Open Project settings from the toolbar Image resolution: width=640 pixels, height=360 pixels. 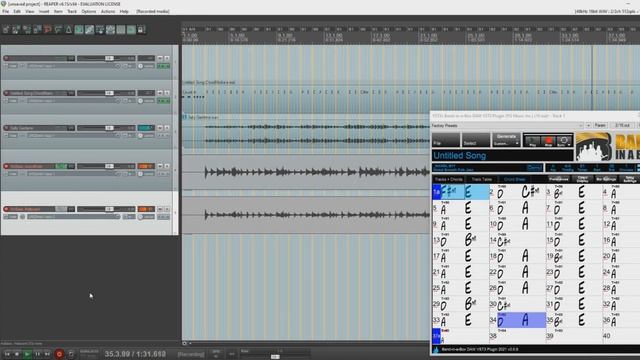coord(37,30)
